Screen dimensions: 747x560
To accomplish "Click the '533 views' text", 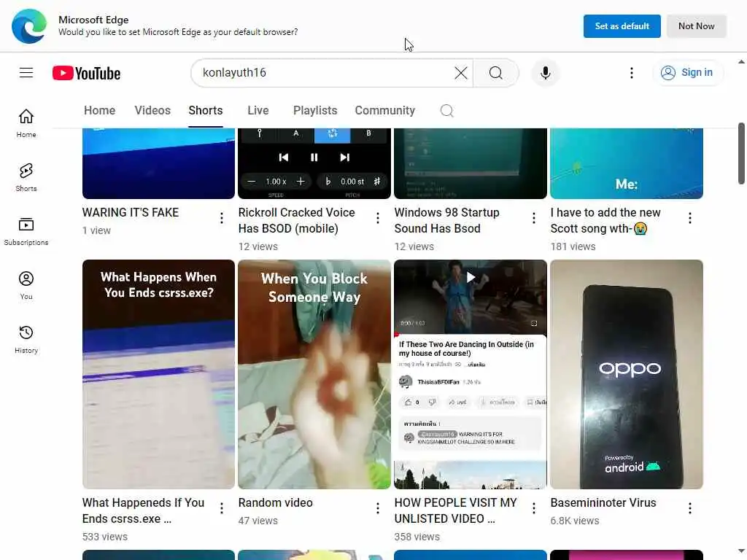I will pyautogui.click(x=105, y=537).
